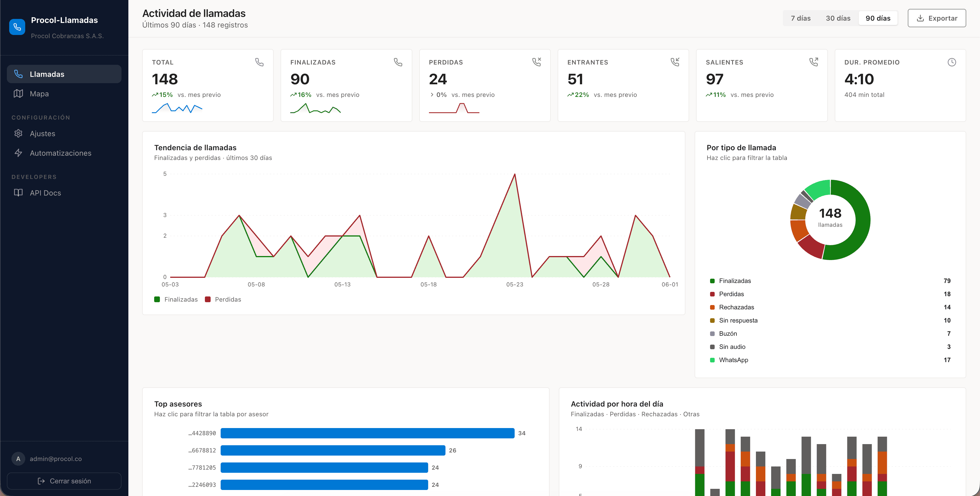This screenshot has width=980, height=496.
Task: Filter table by Rechazadas call type
Action: [830, 307]
